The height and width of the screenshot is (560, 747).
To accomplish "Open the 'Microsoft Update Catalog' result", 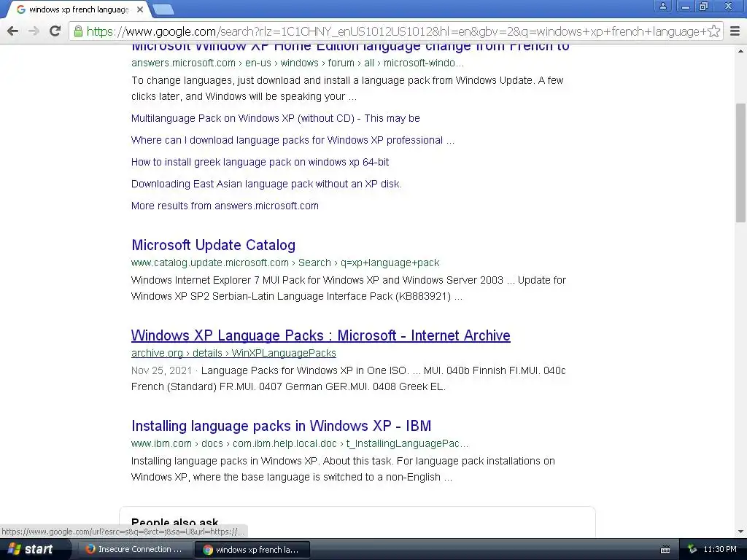I will tap(214, 245).
